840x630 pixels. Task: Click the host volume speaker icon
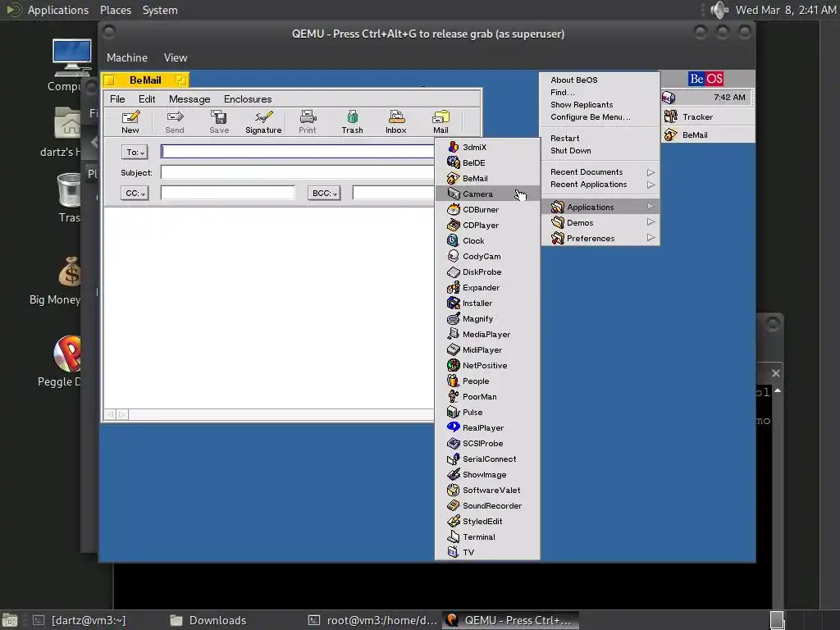pyautogui.click(x=719, y=10)
